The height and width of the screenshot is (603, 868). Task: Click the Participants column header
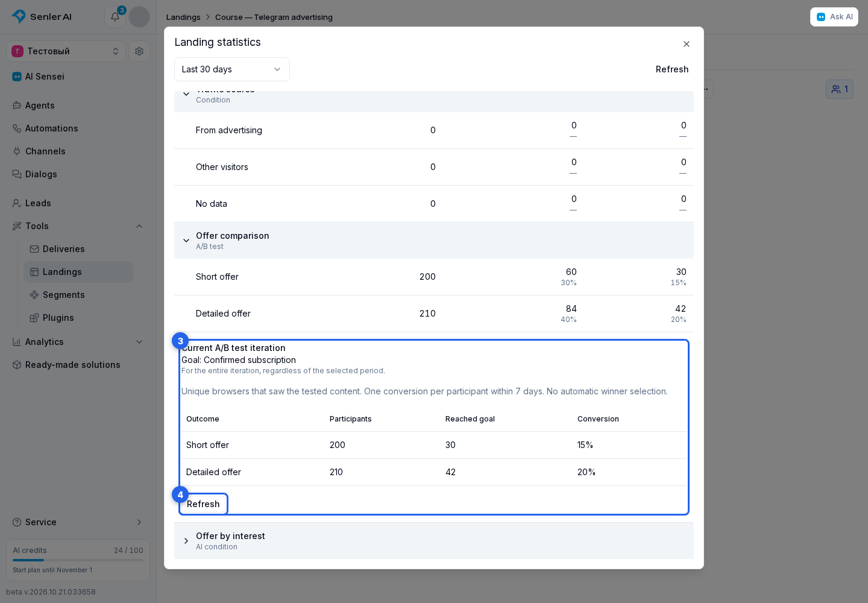click(351, 419)
